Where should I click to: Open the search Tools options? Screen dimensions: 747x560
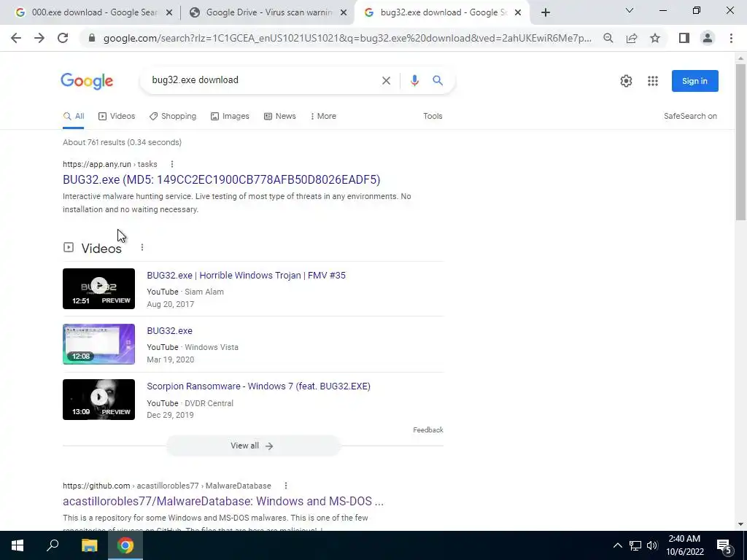click(x=433, y=116)
